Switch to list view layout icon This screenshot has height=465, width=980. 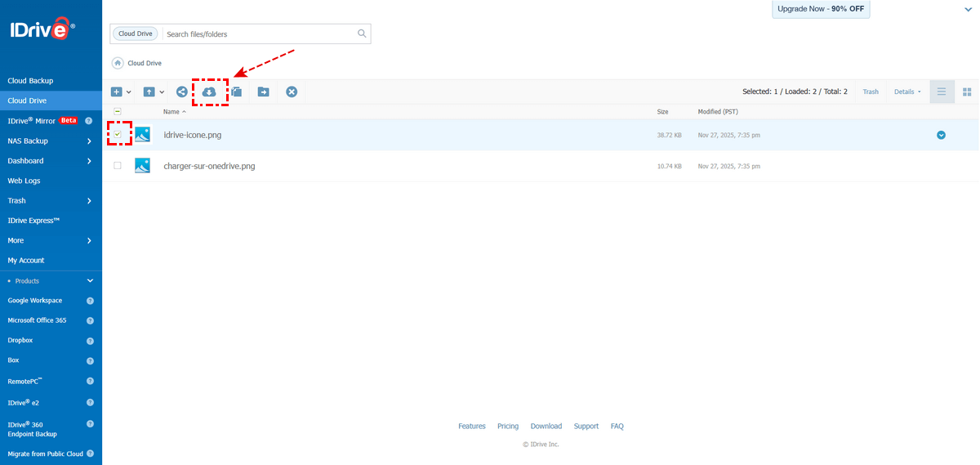click(x=942, y=92)
